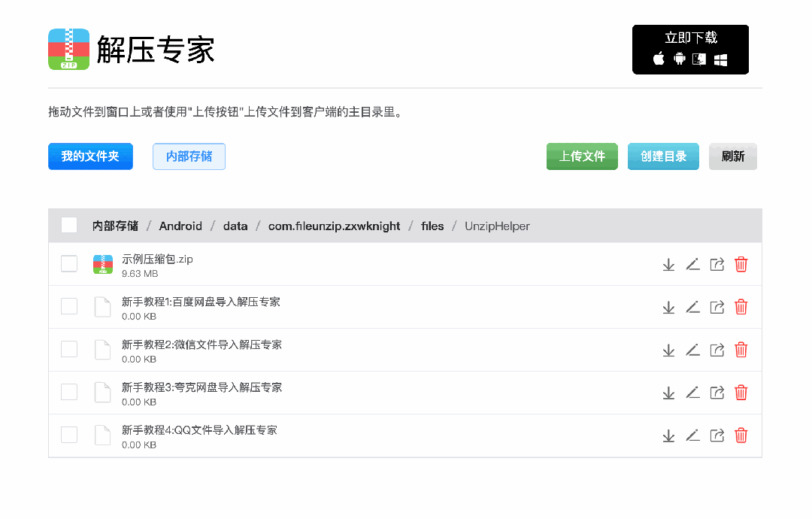The width and height of the screenshot is (812, 519).
Task: Select the Apple platform icon
Action: click(x=658, y=59)
